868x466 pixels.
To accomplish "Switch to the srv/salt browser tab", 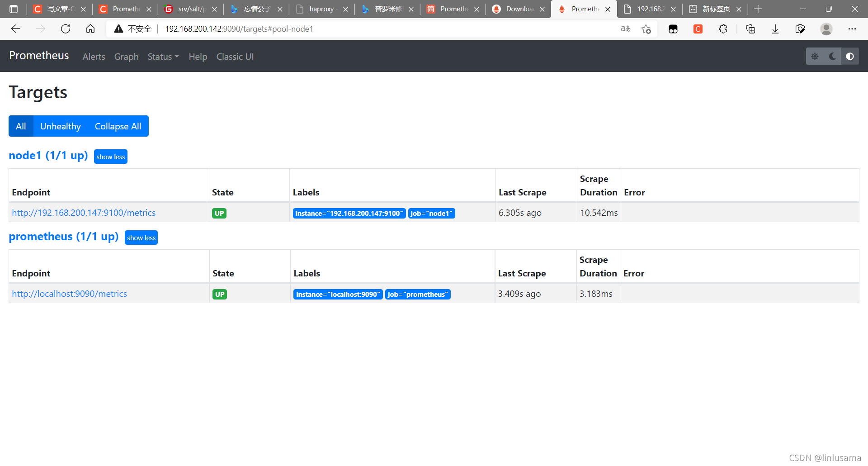I will coord(192,9).
